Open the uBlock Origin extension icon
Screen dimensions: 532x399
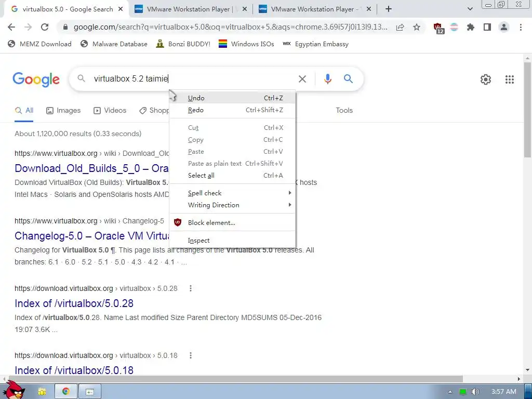(x=438, y=28)
